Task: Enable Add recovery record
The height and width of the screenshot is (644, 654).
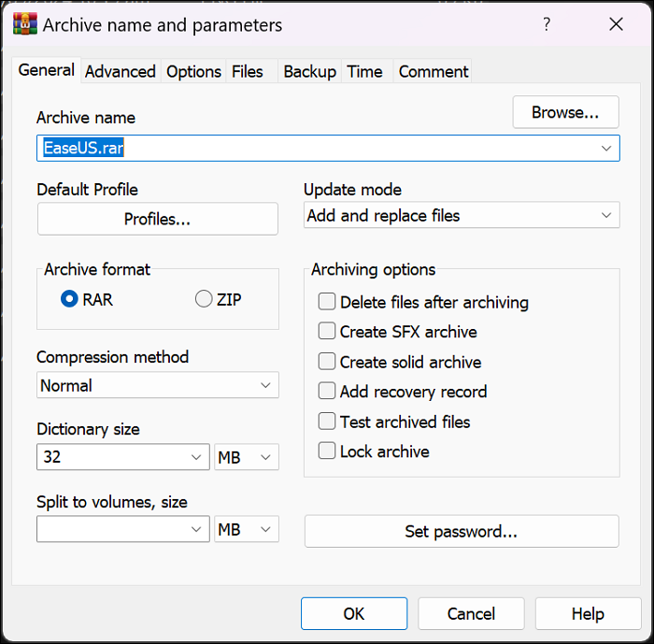Action: tap(327, 392)
